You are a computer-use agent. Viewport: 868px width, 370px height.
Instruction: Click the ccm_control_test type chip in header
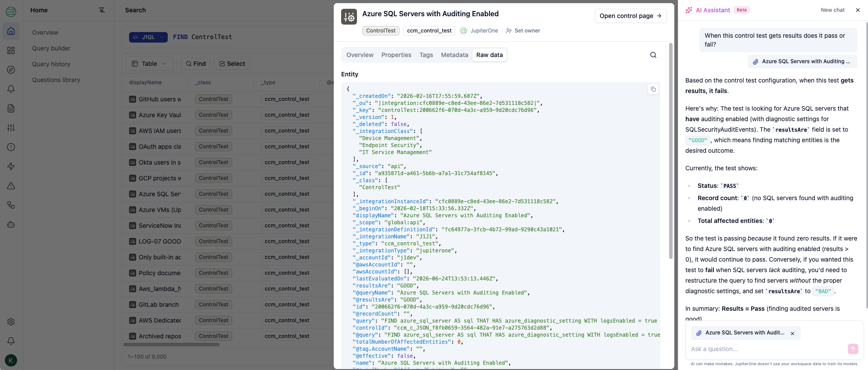point(429,31)
